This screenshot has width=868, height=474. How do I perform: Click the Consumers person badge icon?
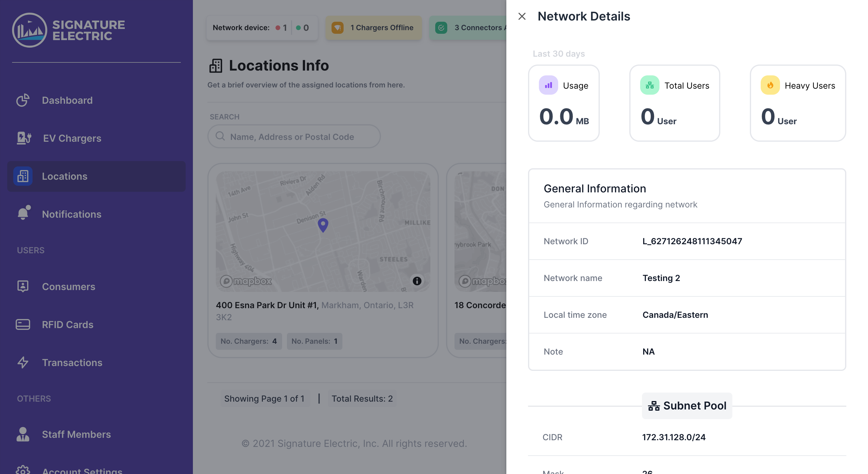(23, 286)
